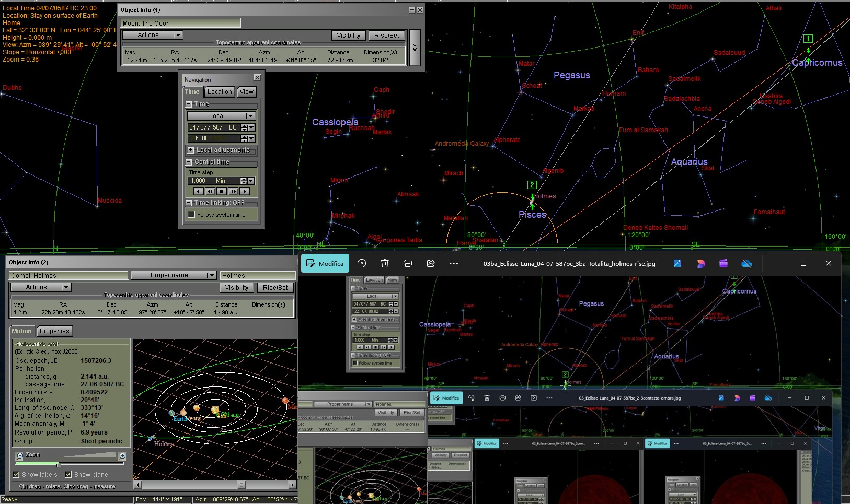The image size is (850, 504).
Task: Click Visibility button for Comet Holmes
Action: (x=237, y=288)
